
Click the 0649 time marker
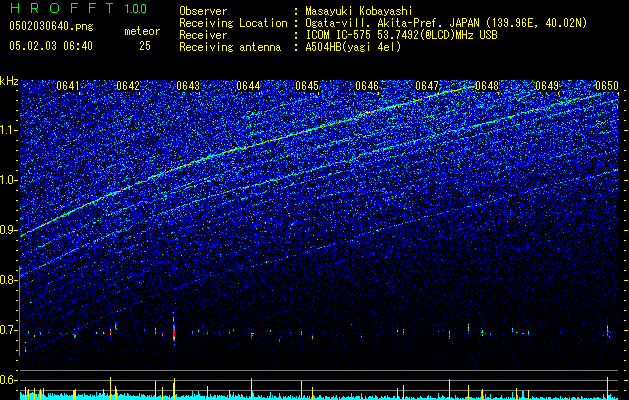[547, 86]
